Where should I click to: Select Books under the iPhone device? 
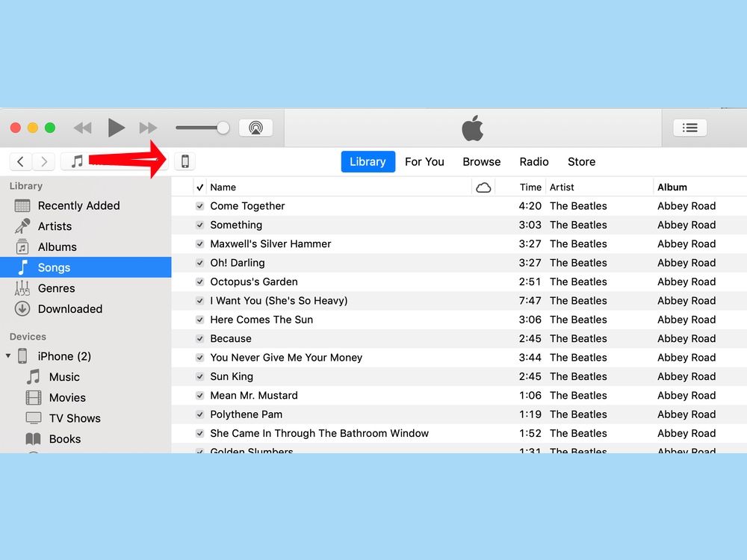pyautogui.click(x=66, y=439)
